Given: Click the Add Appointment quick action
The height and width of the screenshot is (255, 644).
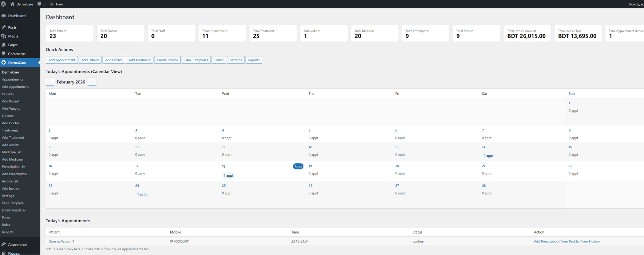Looking at the screenshot, I should pyautogui.click(x=62, y=60).
